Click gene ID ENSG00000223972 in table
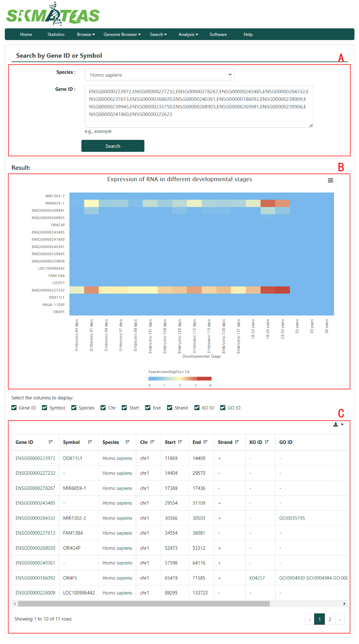The image size is (359, 644). click(35, 458)
